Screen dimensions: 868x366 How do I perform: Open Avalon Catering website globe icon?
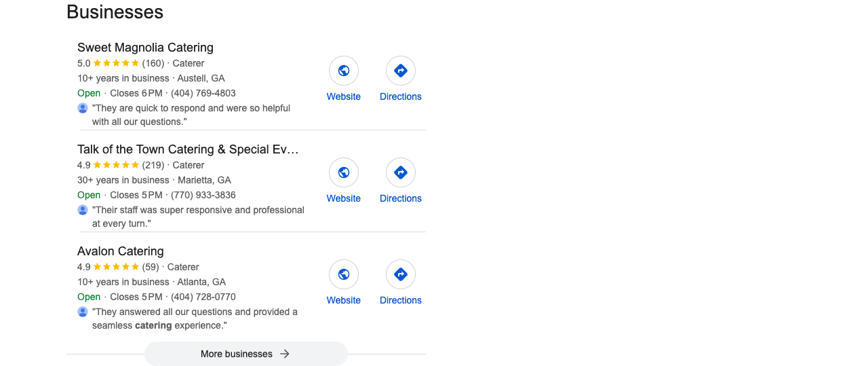344,274
